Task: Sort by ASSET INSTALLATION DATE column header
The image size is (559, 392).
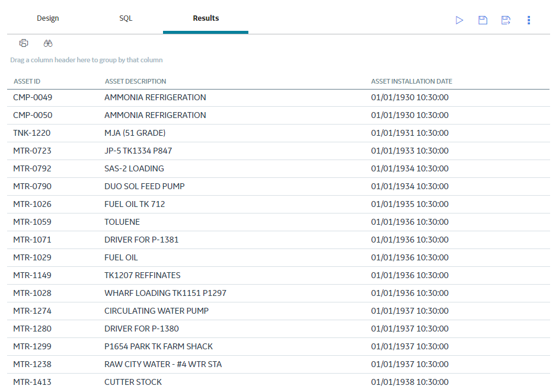Action: (x=411, y=81)
